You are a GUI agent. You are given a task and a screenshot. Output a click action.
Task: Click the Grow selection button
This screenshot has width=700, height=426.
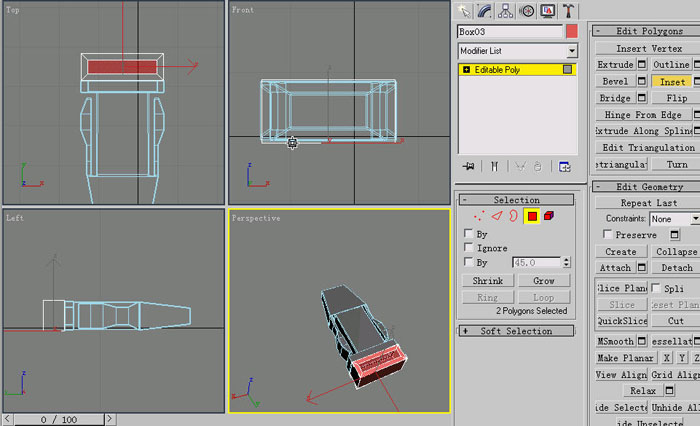[x=543, y=281]
